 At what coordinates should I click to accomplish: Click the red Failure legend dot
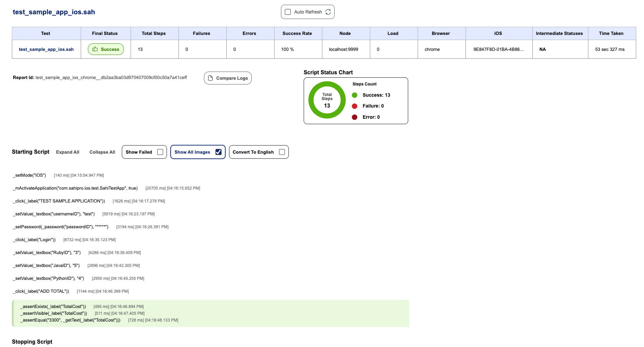(355, 106)
